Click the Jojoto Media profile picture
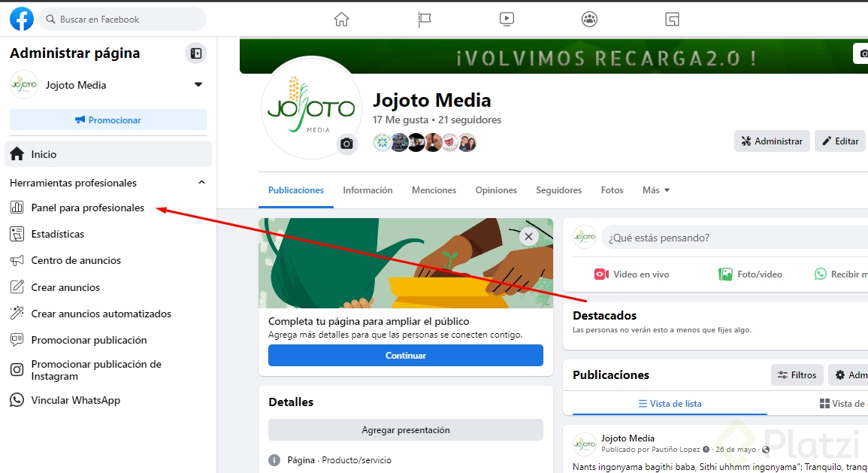Image resolution: width=868 pixels, height=473 pixels. click(311, 108)
